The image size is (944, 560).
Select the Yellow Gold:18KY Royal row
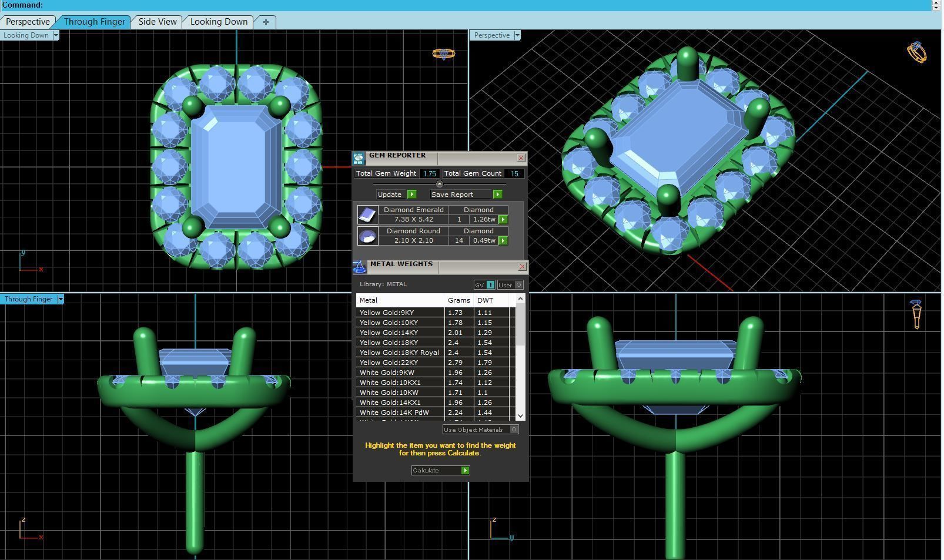coord(436,353)
